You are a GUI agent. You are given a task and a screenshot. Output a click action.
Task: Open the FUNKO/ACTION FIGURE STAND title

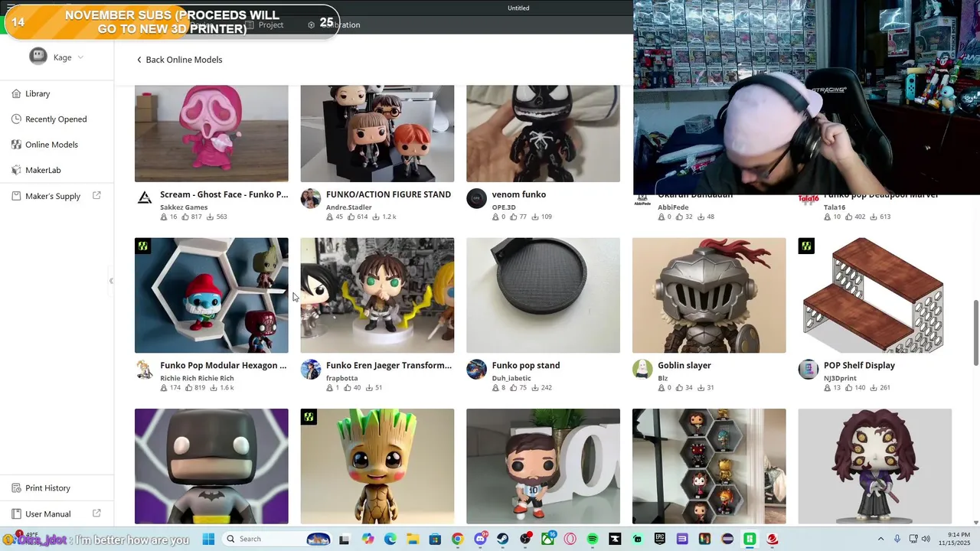[x=388, y=194]
